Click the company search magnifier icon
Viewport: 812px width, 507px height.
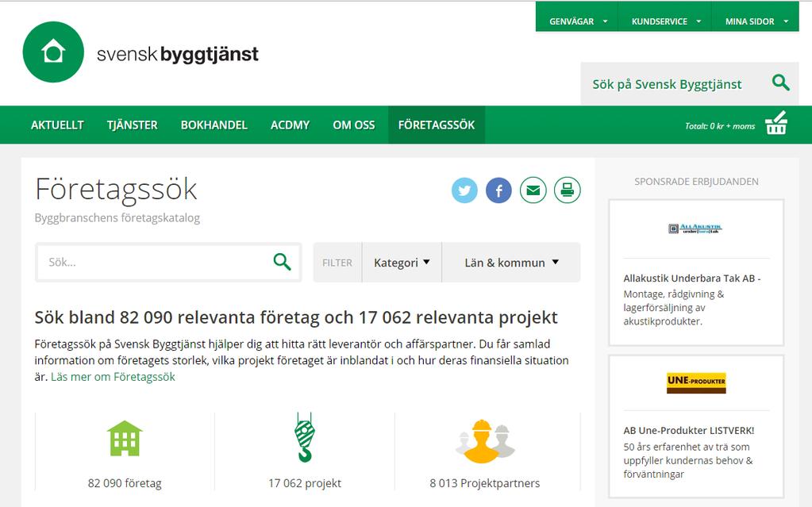[283, 262]
